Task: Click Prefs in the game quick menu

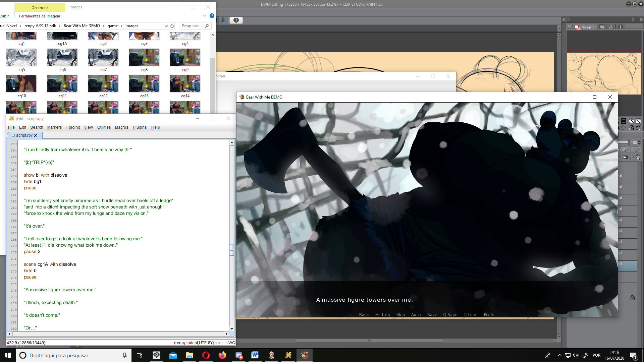Action: [x=489, y=314]
